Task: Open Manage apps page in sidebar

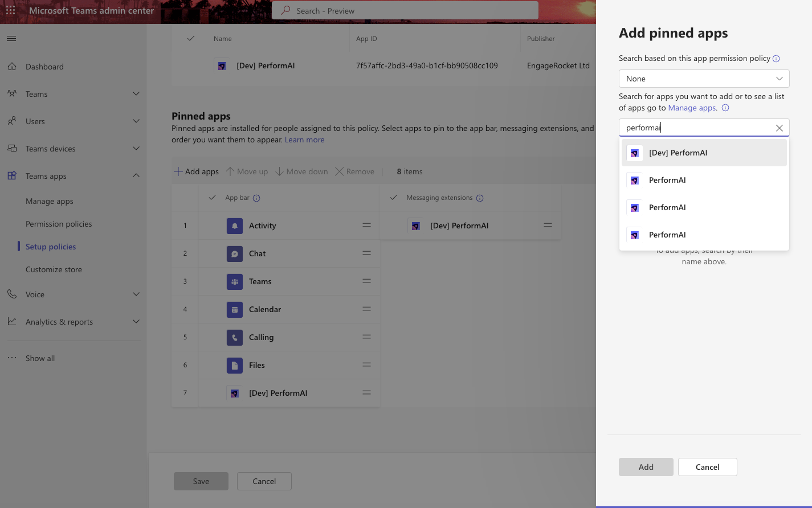Action: pos(50,201)
